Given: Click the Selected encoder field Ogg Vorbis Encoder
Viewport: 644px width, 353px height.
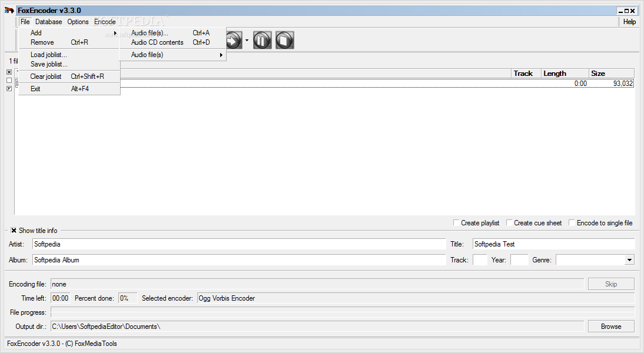Looking at the screenshot, I should tap(416, 298).
